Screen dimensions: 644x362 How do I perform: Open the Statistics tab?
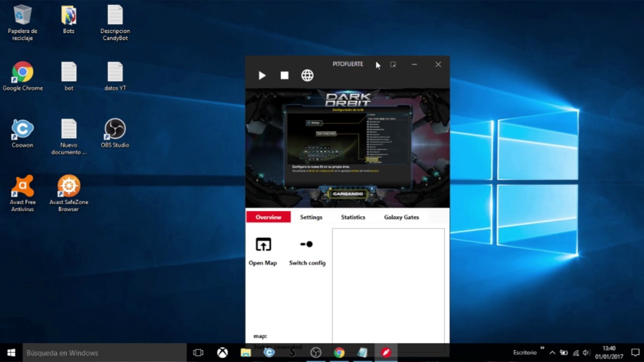tap(353, 217)
